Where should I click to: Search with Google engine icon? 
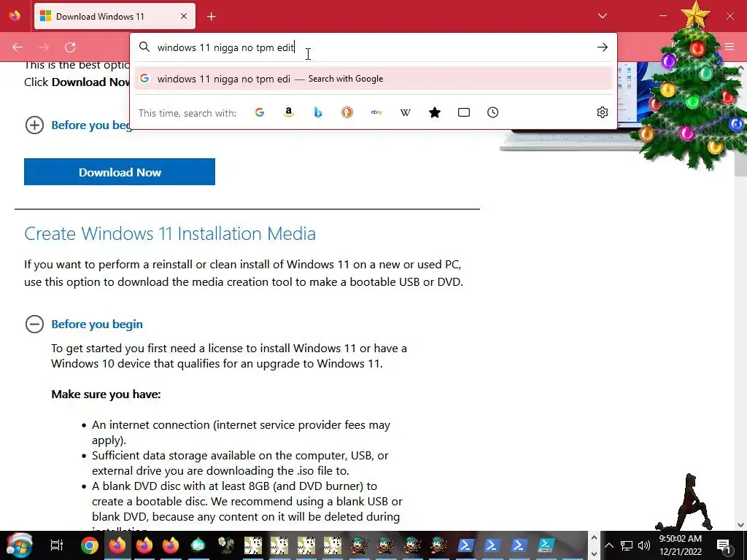click(x=260, y=112)
